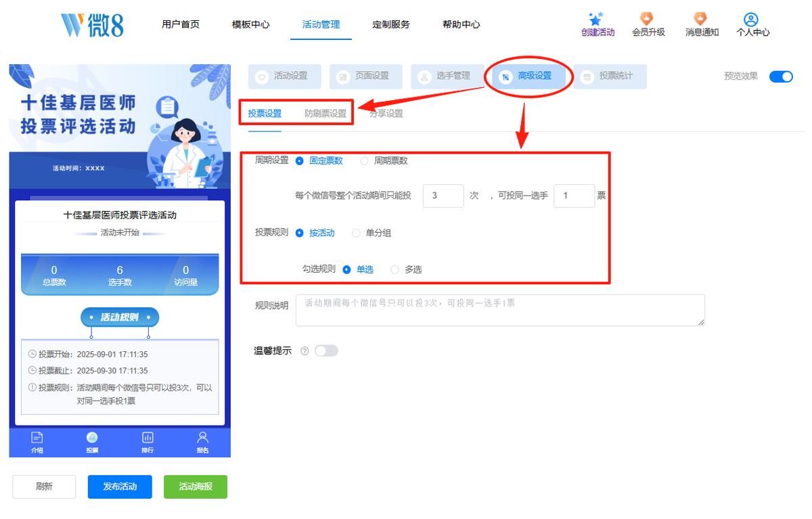
Task: Open 防刷票设置 sub-tab
Action: (325, 114)
